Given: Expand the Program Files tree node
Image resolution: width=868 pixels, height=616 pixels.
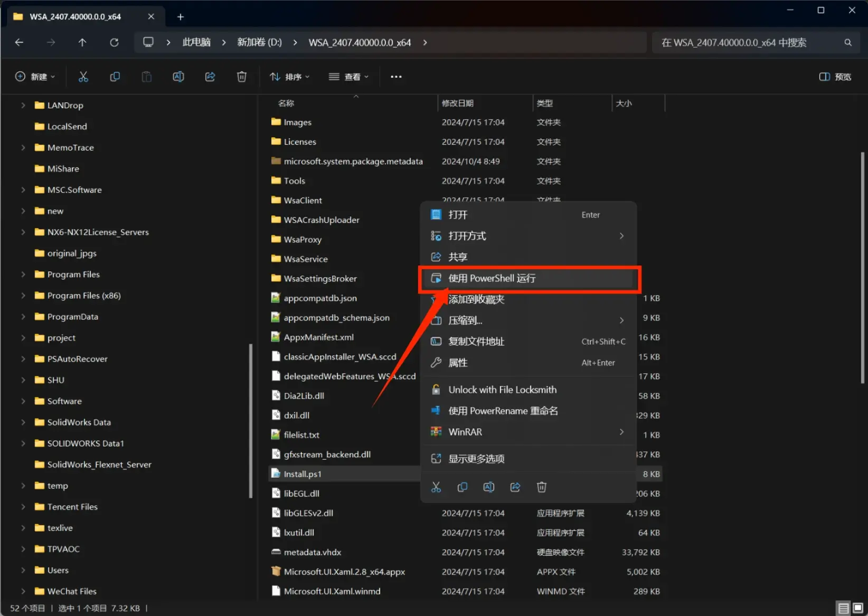Looking at the screenshot, I should point(23,274).
